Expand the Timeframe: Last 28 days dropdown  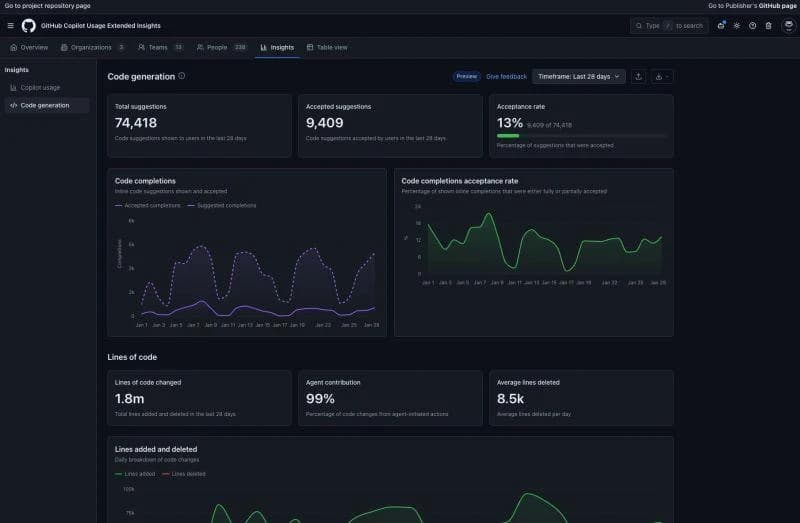point(579,77)
